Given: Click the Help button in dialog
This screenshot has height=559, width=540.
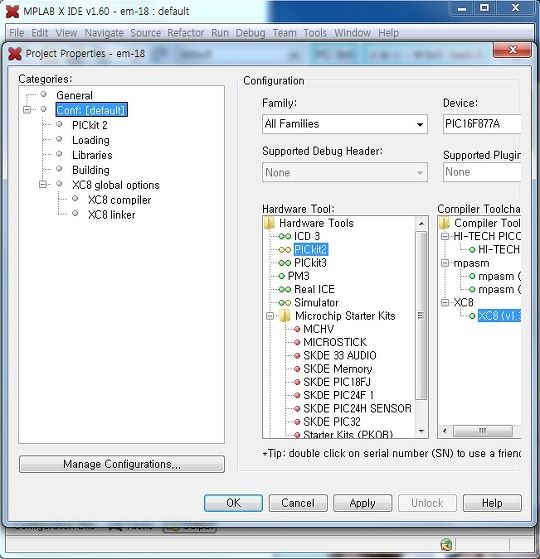Looking at the screenshot, I should tap(492, 503).
